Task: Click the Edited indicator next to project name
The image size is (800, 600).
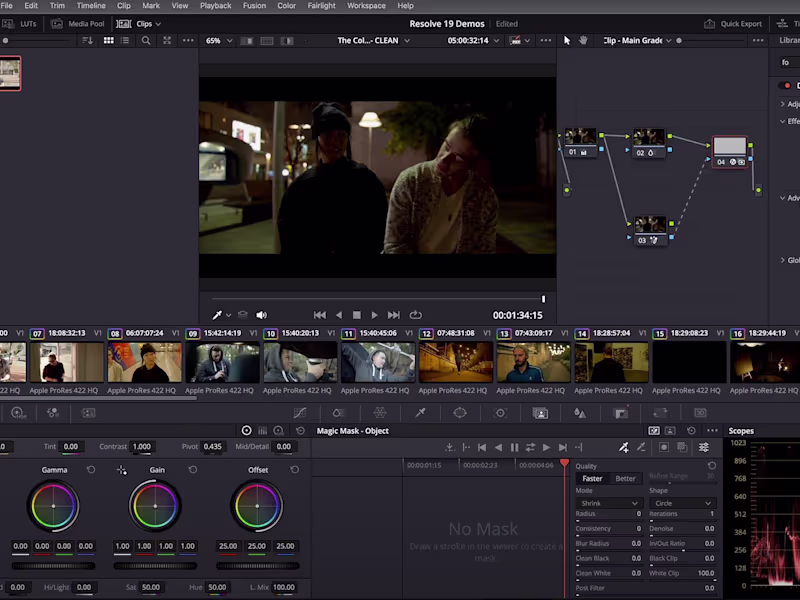Action: (506, 23)
